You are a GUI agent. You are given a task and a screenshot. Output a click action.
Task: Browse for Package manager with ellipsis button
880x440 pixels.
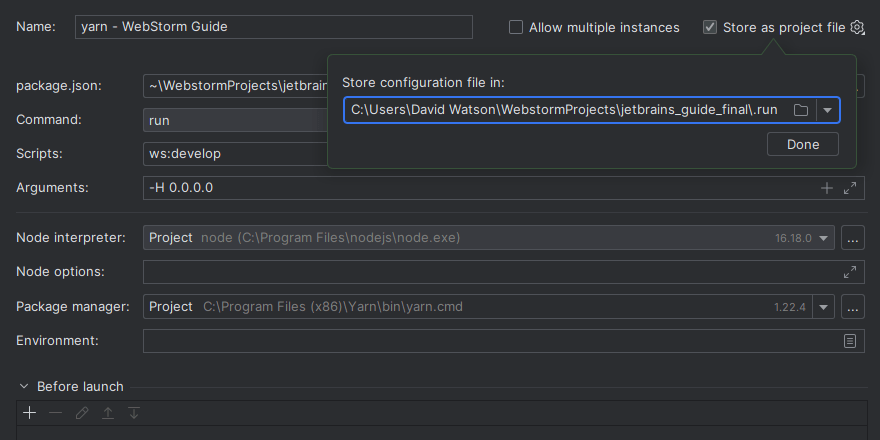852,307
